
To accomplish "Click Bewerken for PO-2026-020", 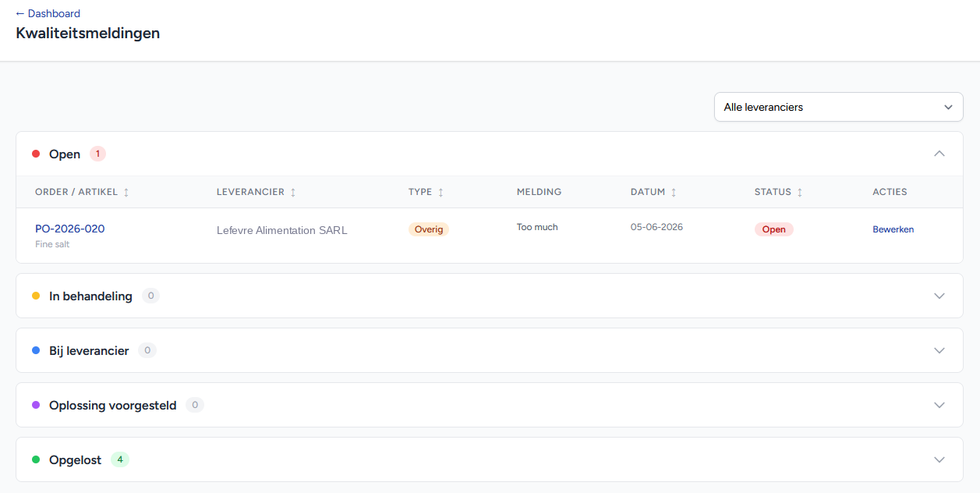I will click(x=893, y=229).
